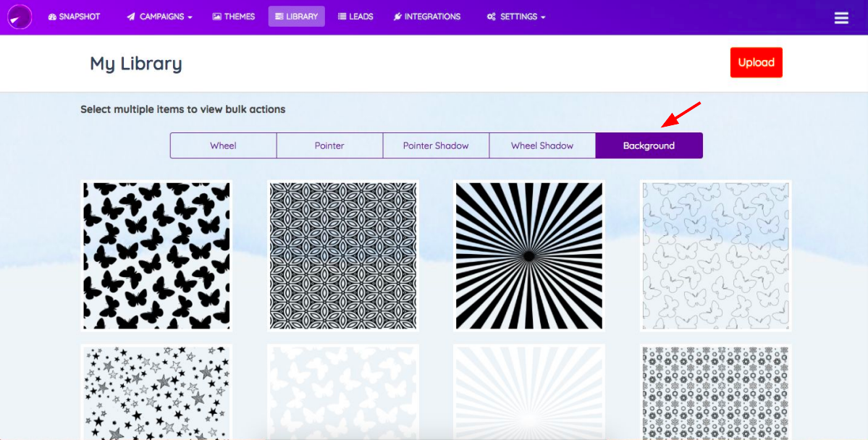Open the hamburger menu icon
The width and height of the screenshot is (868, 440).
pos(841,17)
